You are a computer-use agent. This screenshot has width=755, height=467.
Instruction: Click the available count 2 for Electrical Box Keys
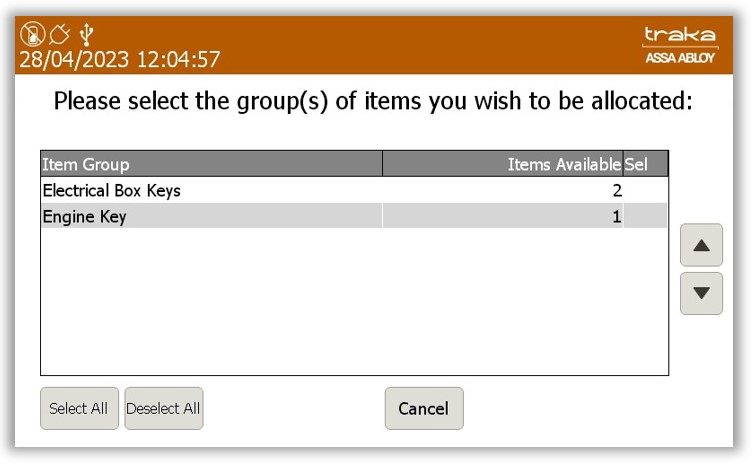617,191
